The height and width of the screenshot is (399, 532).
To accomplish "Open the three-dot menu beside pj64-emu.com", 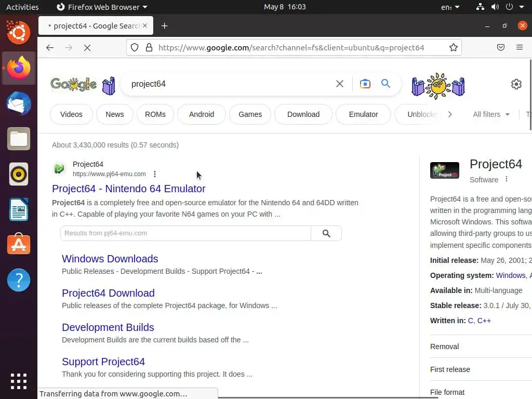I will point(155,174).
